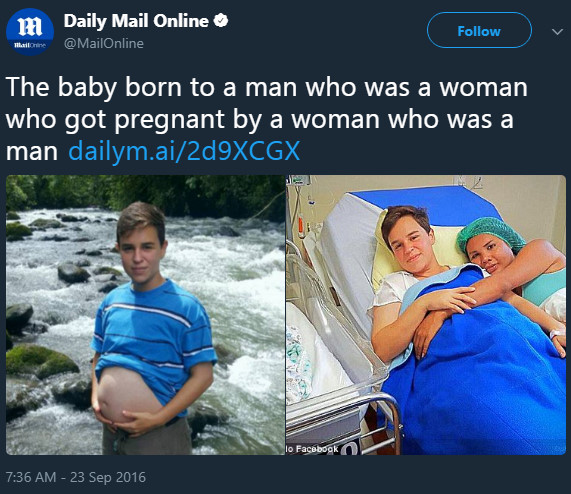The width and height of the screenshot is (571, 494).
Task: Expand the tweet options chevron
Action: (x=557, y=32)
